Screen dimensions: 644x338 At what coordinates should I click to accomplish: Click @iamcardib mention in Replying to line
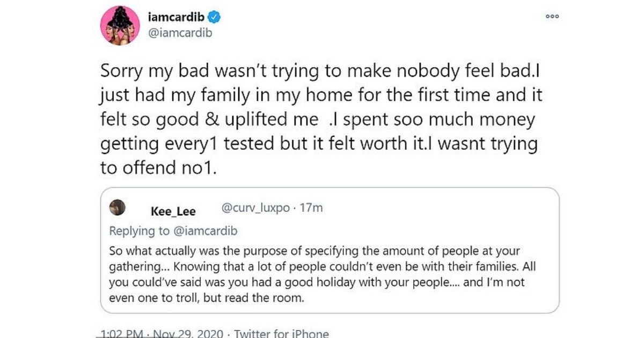(204, 231)
